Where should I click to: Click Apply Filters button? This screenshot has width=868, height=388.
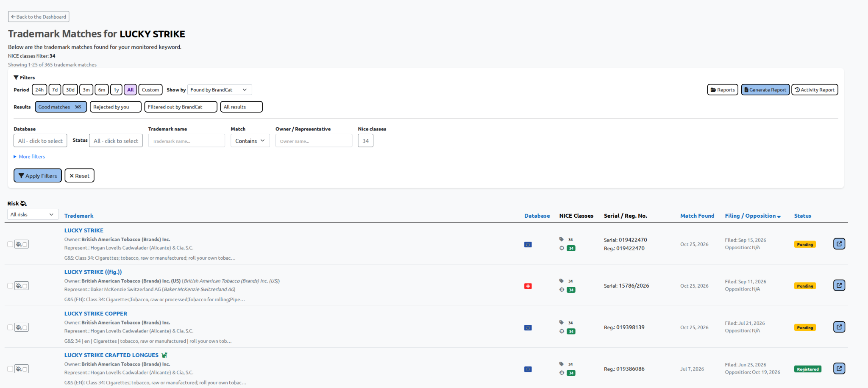click(38, 175)
